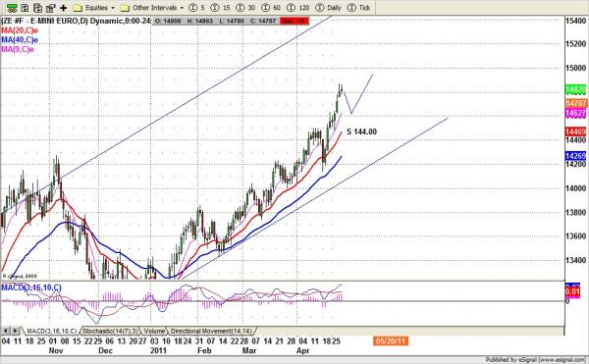Image resolution: width=589 pixels, height=364 pixels.
Task: Click the O: 14808 open value
Action: coord(168,22)
